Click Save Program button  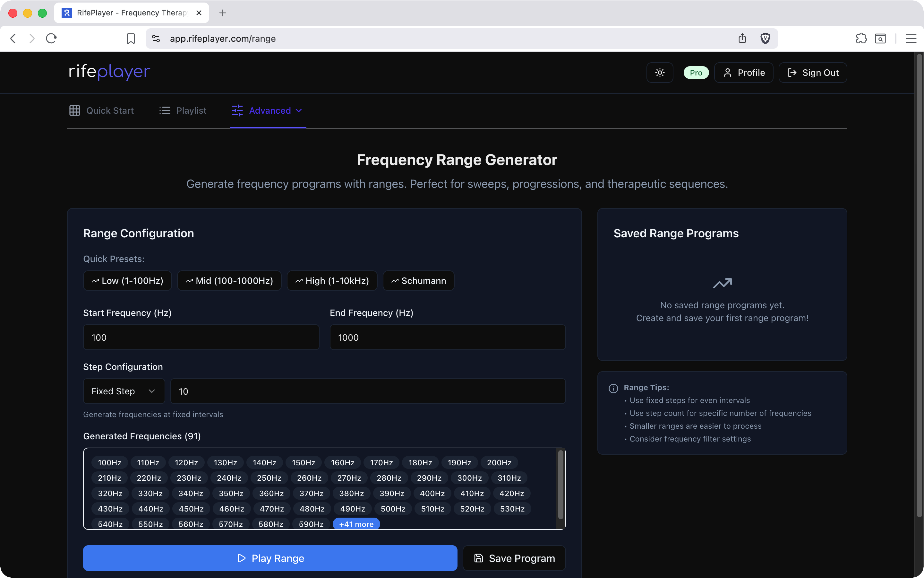[x=514, y=558]
